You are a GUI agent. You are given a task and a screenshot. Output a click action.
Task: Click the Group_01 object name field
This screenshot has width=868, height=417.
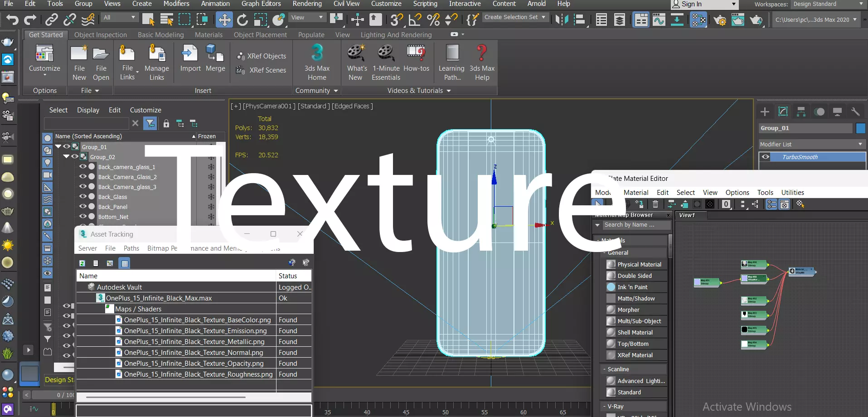pos(805,128)
